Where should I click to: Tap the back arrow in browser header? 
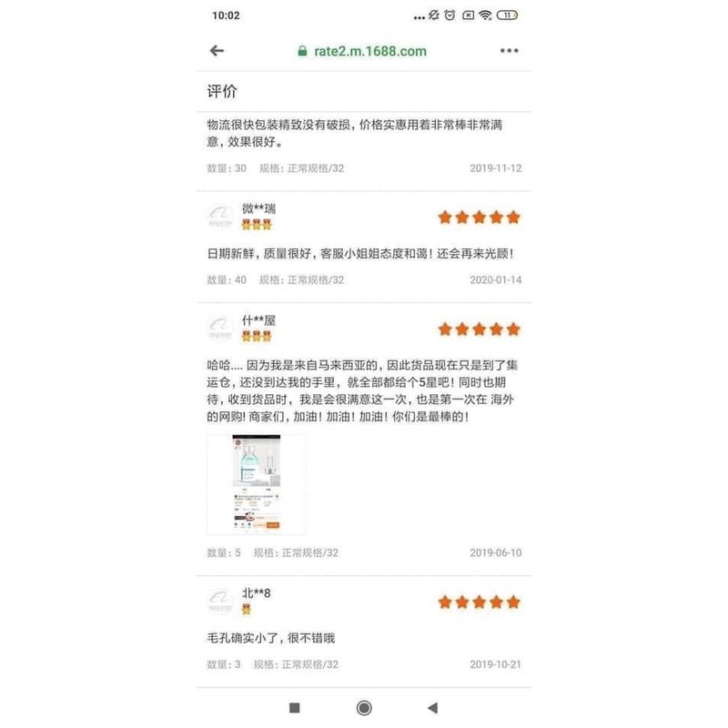pyautogui.click(x=217, y=51)
